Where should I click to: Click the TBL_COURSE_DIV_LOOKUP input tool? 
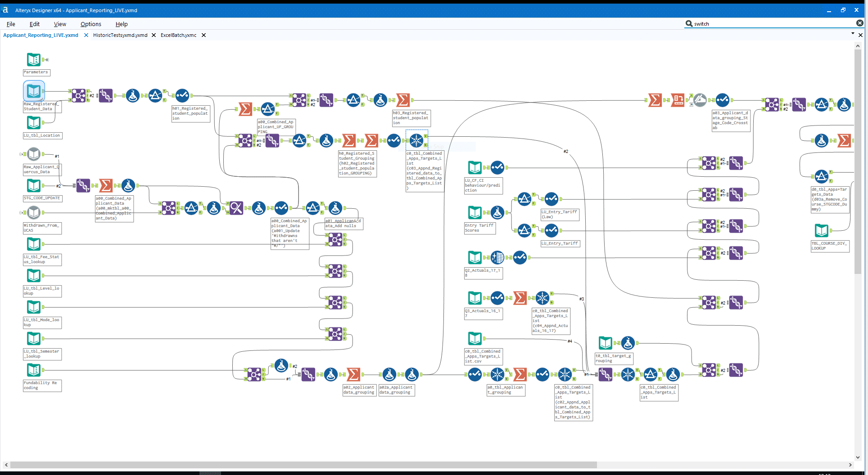[x=821, y=230]
